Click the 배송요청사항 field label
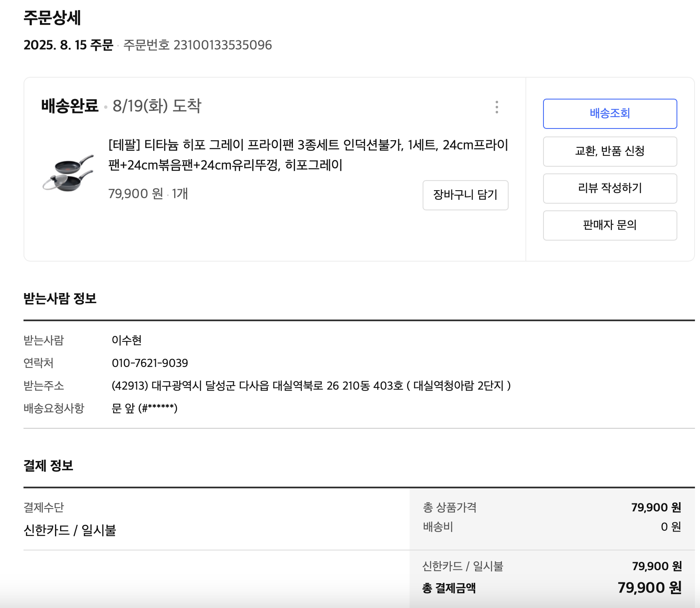Viewport: 700px width, 608px height. [54, 408]
